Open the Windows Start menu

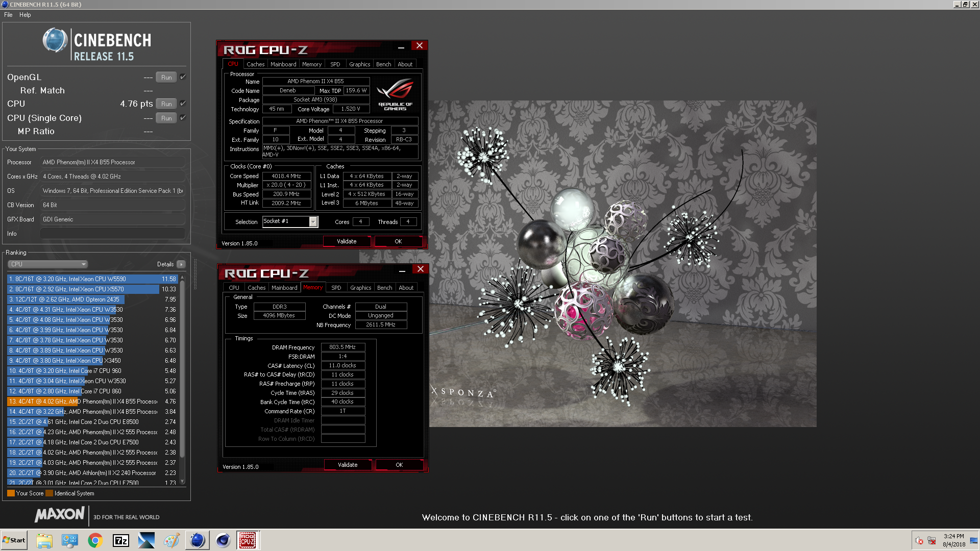(x=14, y=540)
